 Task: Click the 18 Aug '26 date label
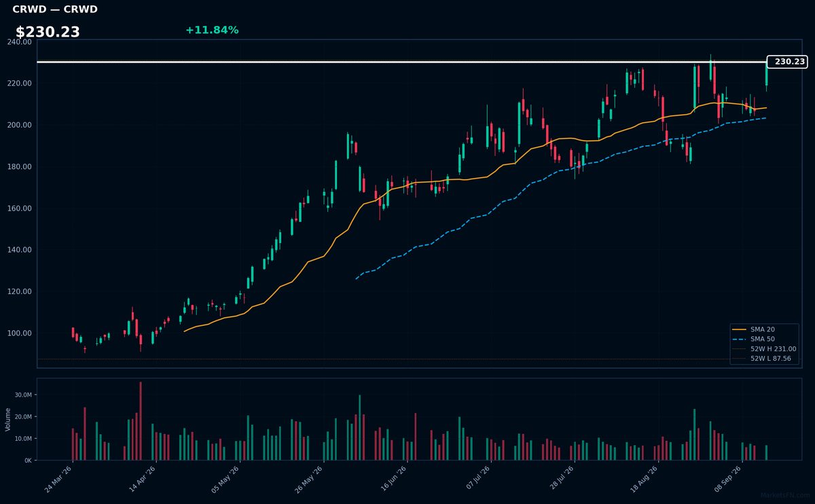[644, 480]
